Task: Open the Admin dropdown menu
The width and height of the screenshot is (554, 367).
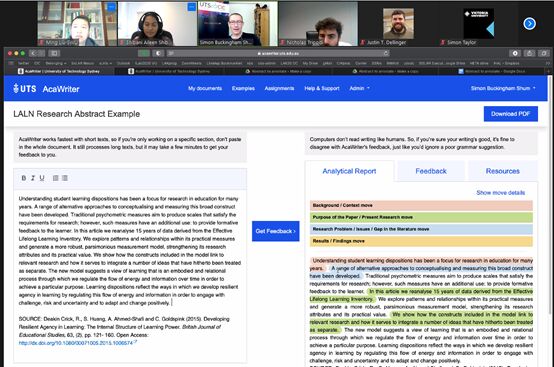Action: click(x=359, y=88)
